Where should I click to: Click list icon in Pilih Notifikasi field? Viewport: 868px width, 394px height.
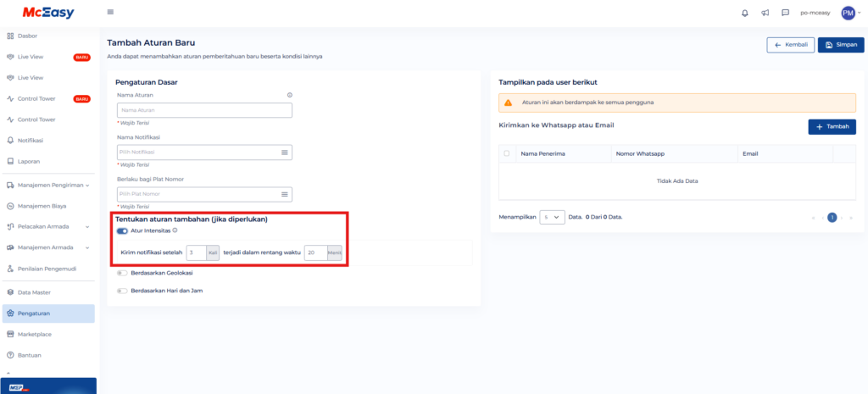click(x=285, y=153)
